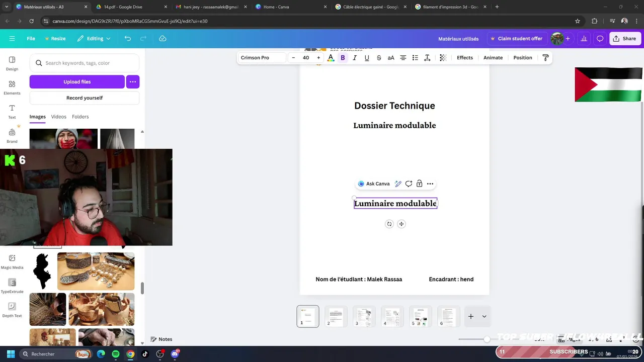Open Spotify from the taskbar
The width and height of the screenshot is (644, 362).
coord(116,354)
